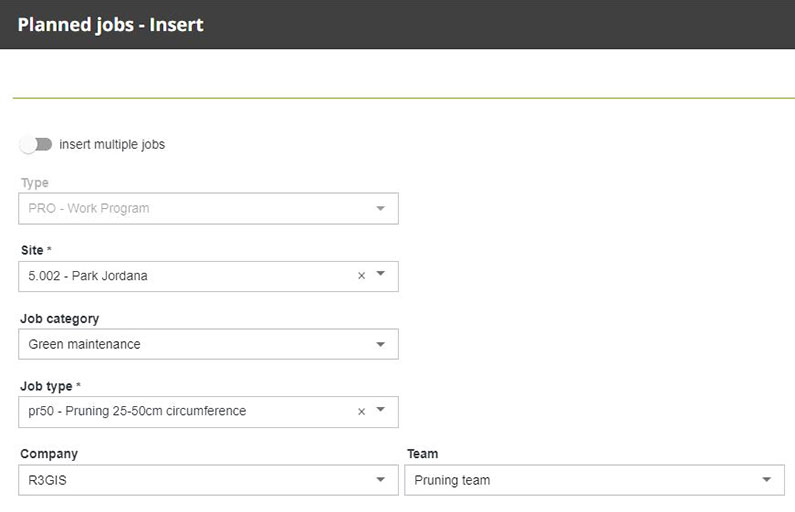Open the Company dropdown arrow

click(x=381, y=480)
